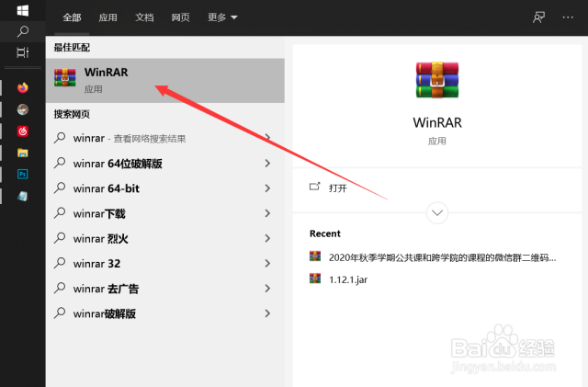Click the open icon next to 打开

(314, 187)
